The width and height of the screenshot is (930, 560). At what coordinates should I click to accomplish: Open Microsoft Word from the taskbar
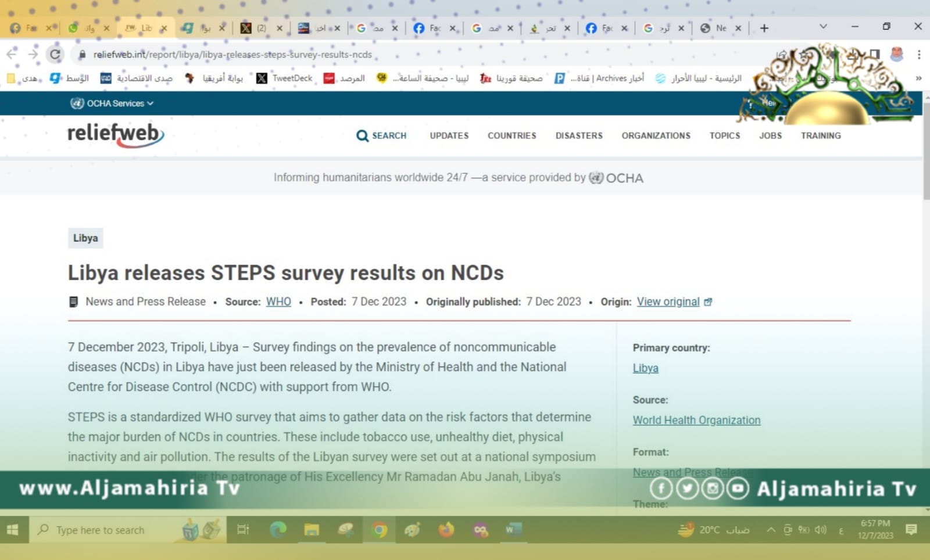pyautogui.click(x=514, y=530)
